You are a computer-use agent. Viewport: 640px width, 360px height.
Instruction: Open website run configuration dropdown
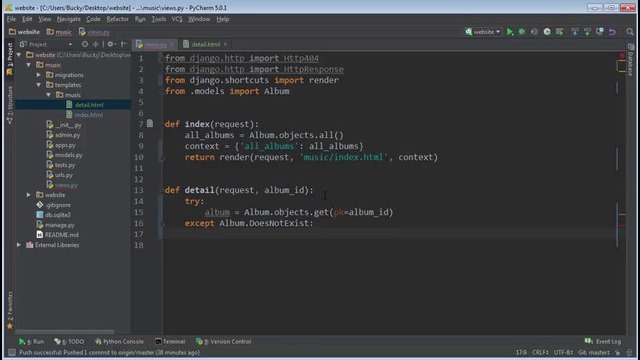click(x=483, y=32)
